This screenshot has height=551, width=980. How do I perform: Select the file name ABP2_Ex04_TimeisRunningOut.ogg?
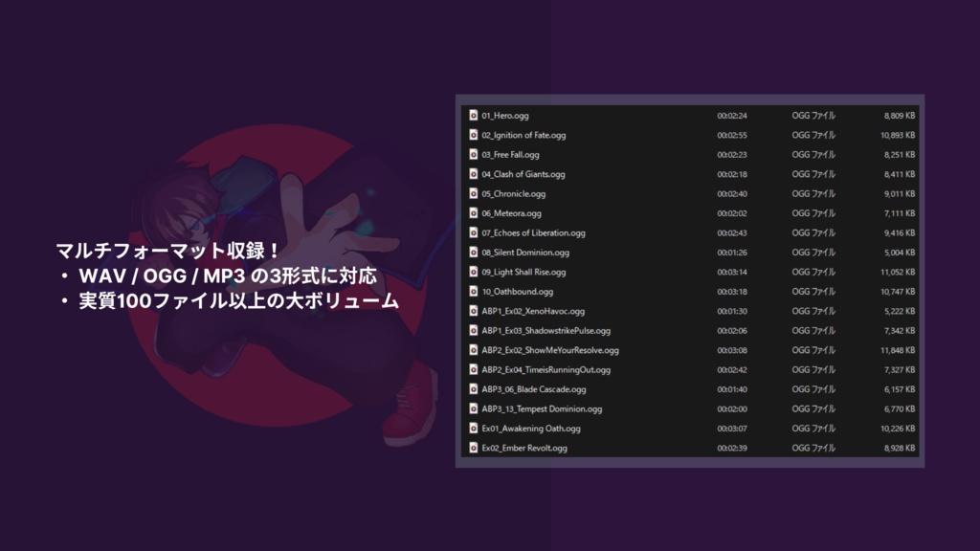coord(546,370)
